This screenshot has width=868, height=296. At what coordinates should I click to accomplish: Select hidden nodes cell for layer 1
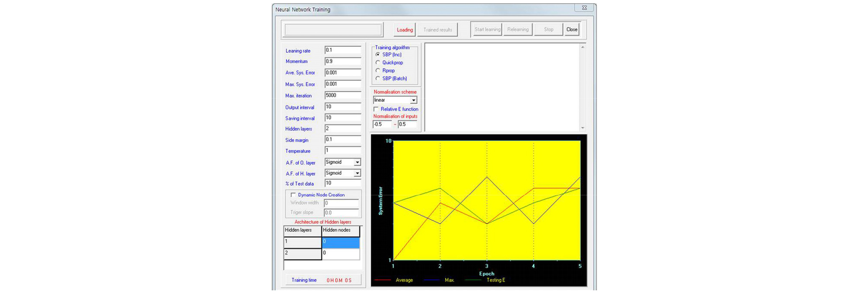(x=341, y=242)
